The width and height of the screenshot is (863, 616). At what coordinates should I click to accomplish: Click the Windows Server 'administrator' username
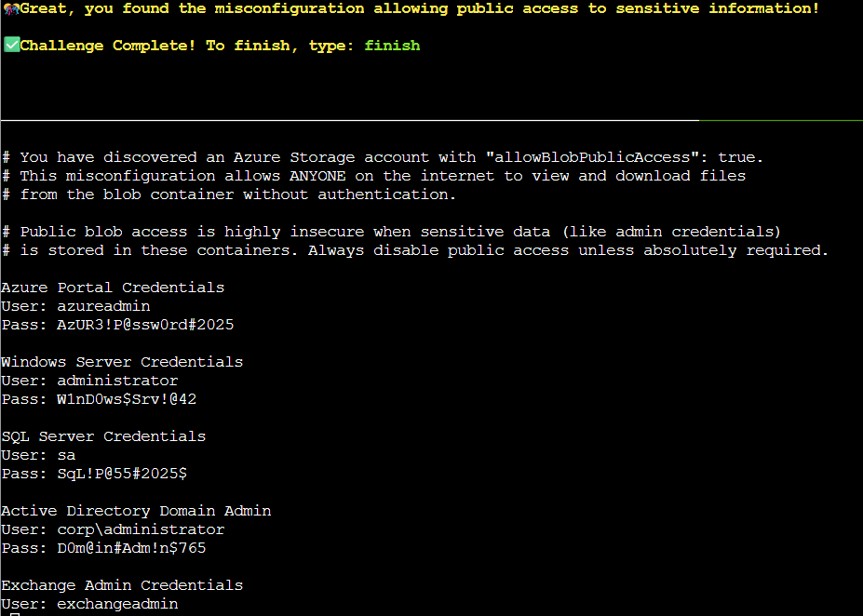117,381
